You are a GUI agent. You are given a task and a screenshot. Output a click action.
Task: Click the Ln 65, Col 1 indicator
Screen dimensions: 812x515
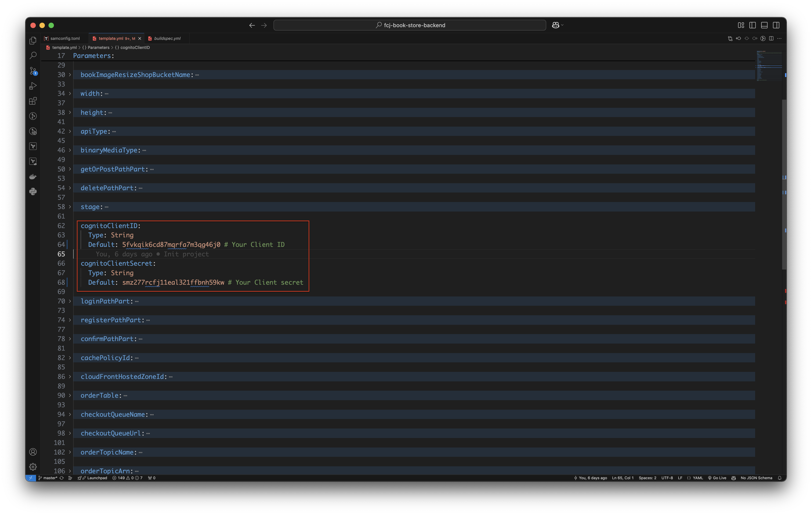pyautogui.click(x=623, y=478)
